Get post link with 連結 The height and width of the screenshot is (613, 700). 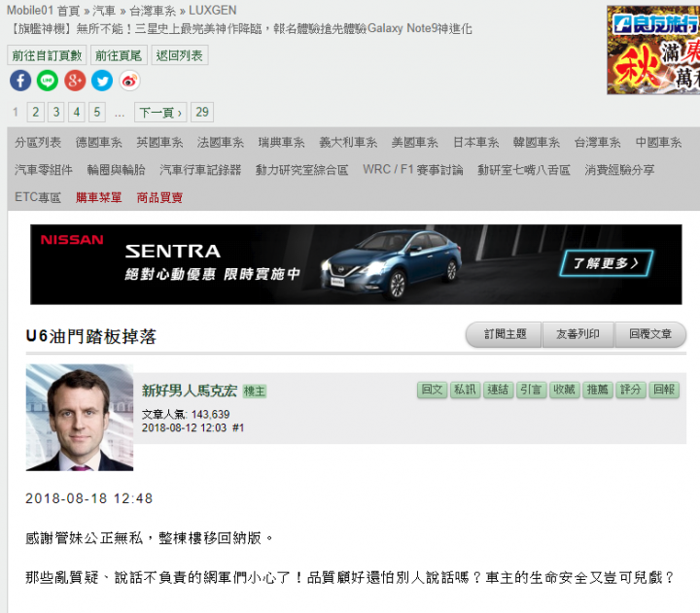point(498,390)
